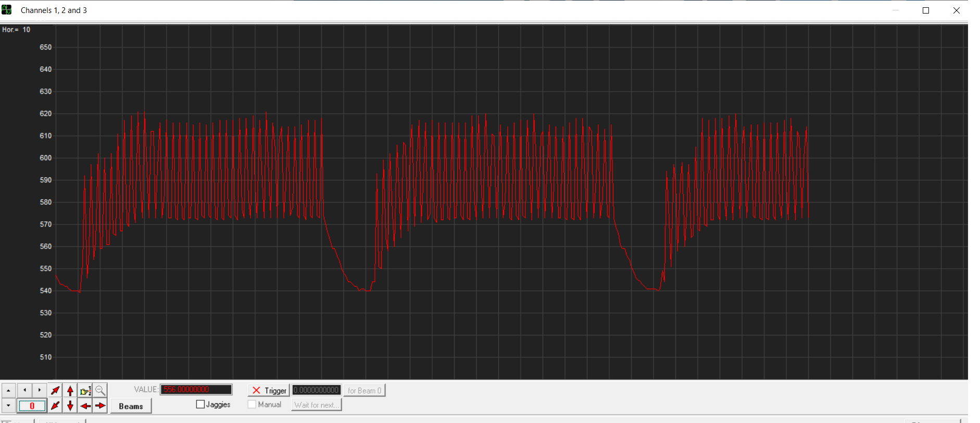Click the red diagonal up-right arrow icon
This screenshot has height=423, width=980.
(55, 390)
